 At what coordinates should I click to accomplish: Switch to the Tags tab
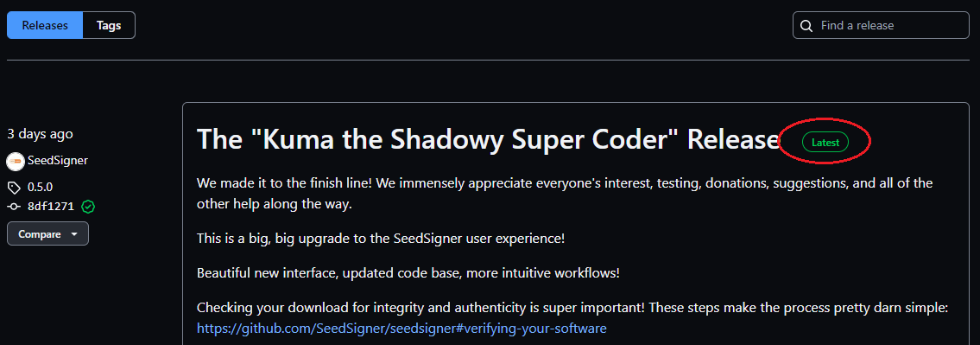[109, 26]
